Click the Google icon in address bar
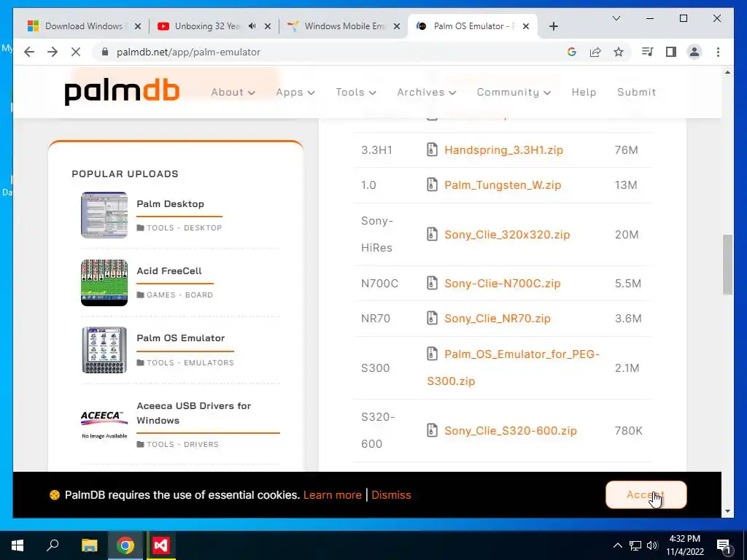Image resolution: width=747 pixels, height=560 pixels. [572, 52]
